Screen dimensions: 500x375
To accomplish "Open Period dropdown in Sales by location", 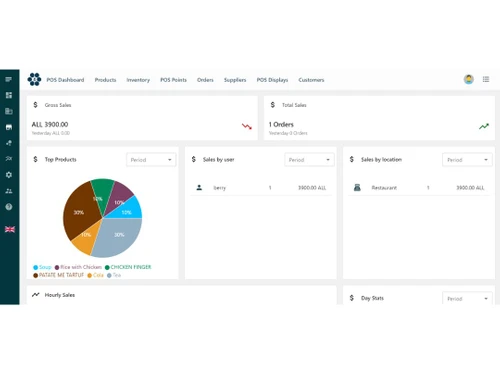I will coord(467,160).
